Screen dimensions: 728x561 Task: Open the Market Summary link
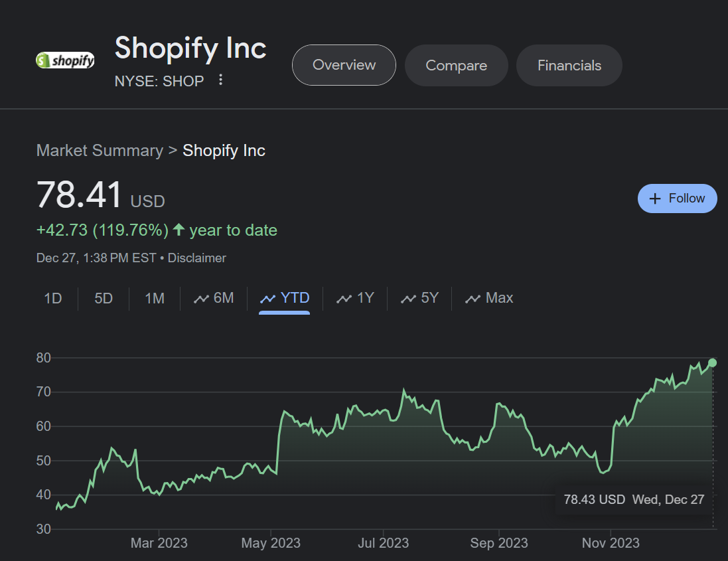pos(100,151)
